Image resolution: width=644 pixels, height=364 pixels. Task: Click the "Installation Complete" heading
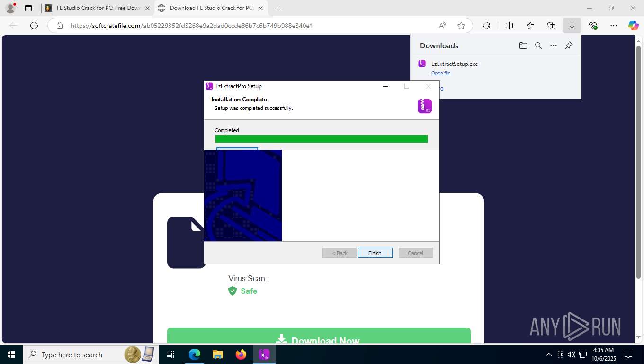[x=239, y=100]
